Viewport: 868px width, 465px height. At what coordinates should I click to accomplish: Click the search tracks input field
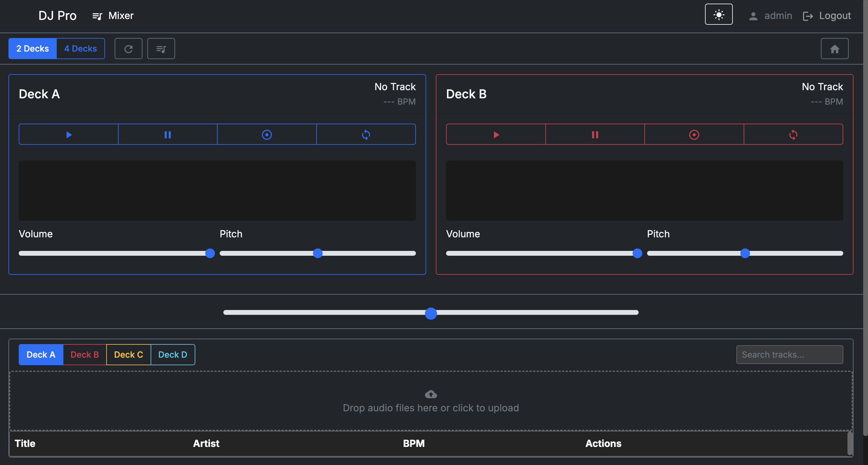pyautogui.click(x=790, y=355)
